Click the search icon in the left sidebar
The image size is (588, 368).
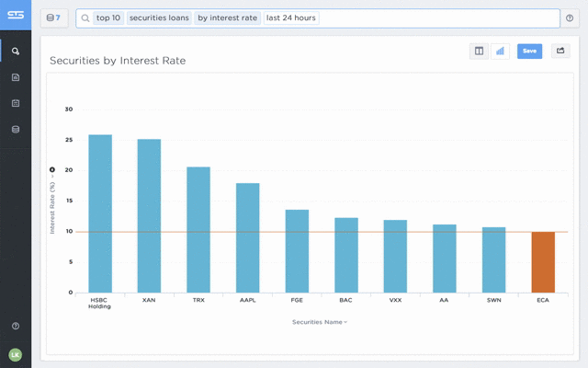point(16,52)
